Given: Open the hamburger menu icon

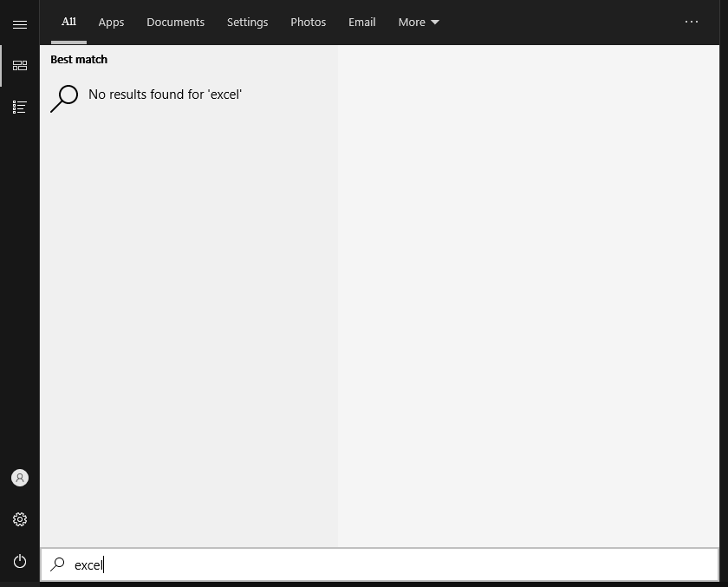Looking at the screenshot, I should [x=19, y=24].
